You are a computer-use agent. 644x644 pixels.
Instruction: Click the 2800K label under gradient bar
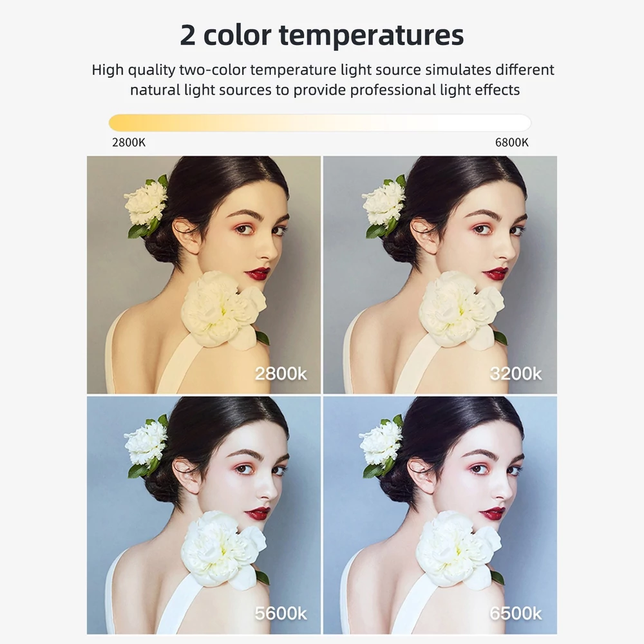pyautogui.click(x=129, y=142)
